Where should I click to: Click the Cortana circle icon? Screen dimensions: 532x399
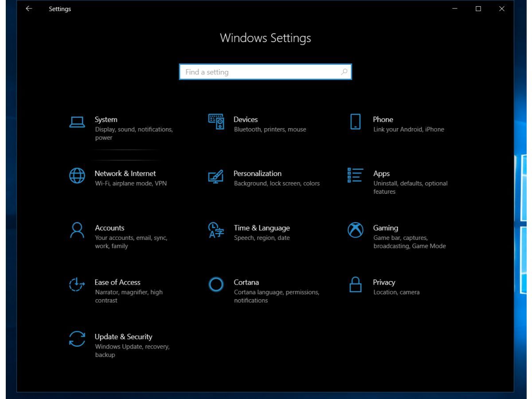point(216,284)
